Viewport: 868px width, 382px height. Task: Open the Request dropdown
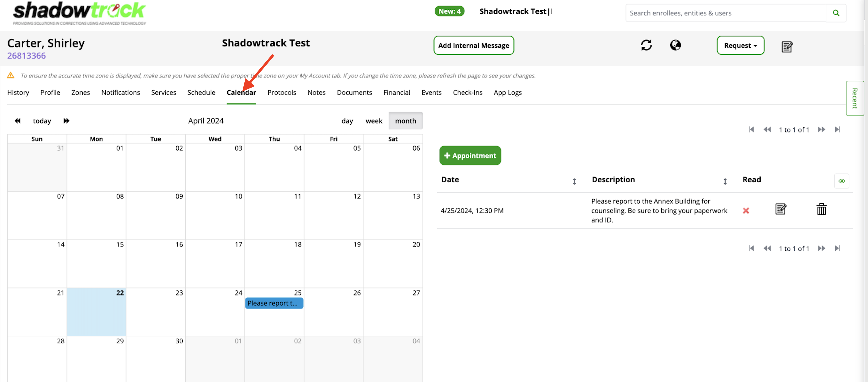coord(740,46)
